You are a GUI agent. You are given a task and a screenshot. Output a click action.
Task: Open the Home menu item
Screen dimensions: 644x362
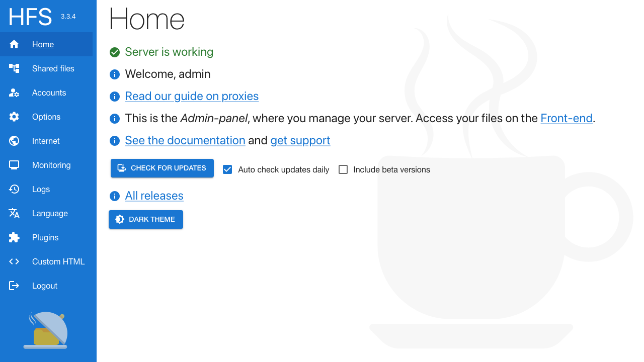tap(46, 44)
